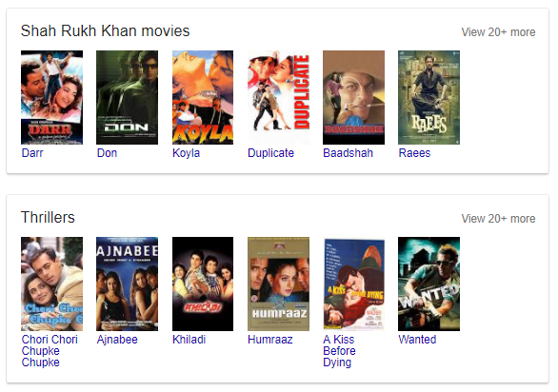
Task: View 20+ more Thrillers
Action: 498,219
